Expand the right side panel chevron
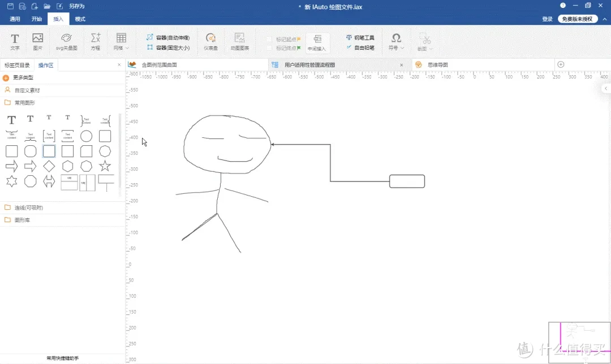Screen dimensions: 611x364 pos(606,89)
